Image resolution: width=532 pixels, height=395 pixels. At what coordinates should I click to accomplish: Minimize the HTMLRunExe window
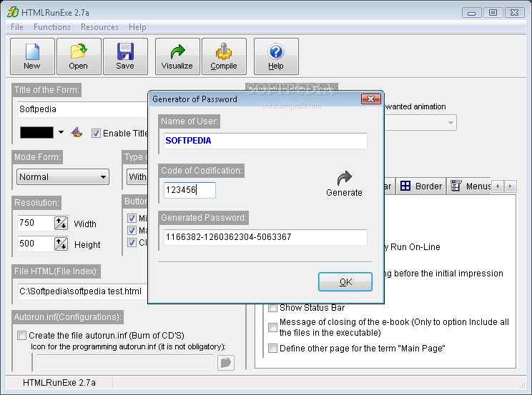(471, 13)
